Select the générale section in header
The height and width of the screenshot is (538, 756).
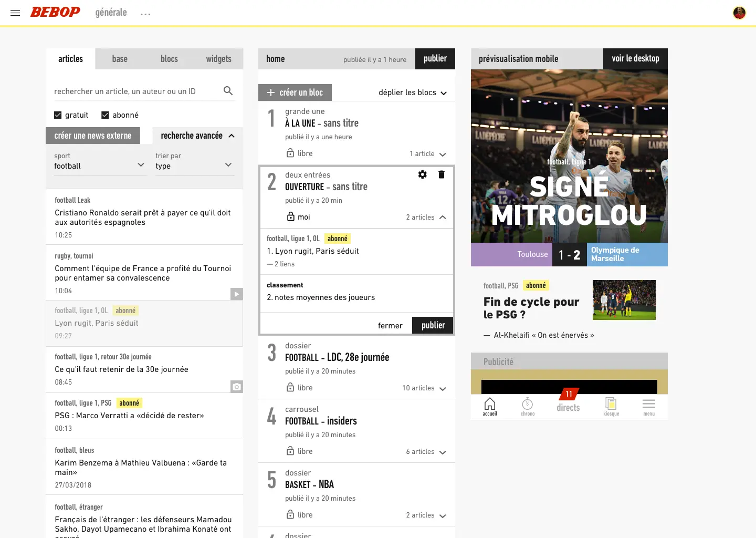click(111, 12)
